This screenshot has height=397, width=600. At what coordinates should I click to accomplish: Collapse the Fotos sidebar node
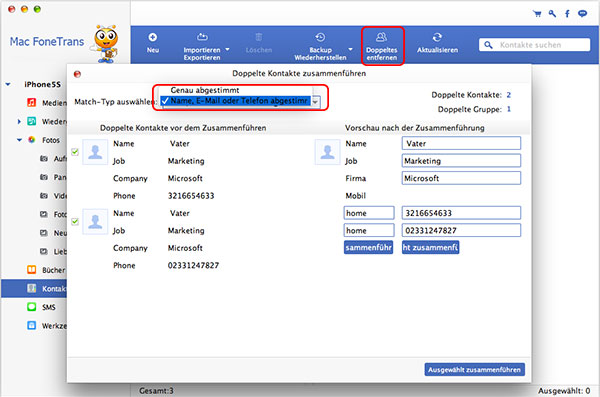pyautogui.click(x=19, y=140)
